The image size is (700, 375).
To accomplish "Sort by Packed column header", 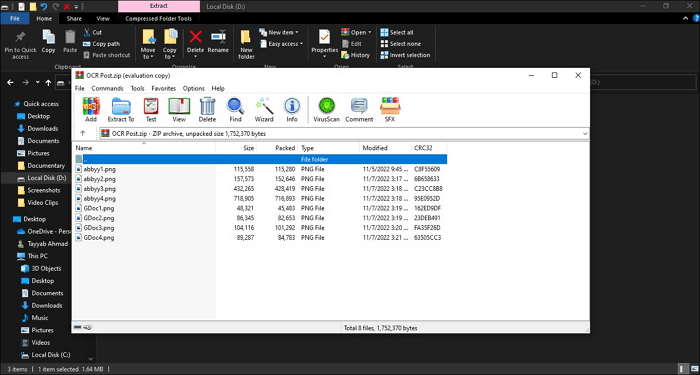I will coord(277,148).
